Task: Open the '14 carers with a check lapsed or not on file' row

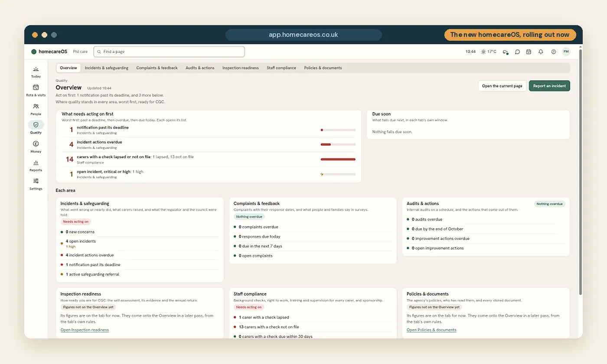Action: 209,159
